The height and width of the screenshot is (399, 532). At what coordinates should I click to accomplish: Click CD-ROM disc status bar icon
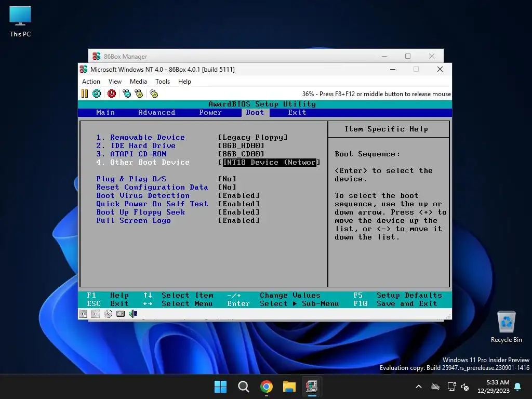(108, 314)
